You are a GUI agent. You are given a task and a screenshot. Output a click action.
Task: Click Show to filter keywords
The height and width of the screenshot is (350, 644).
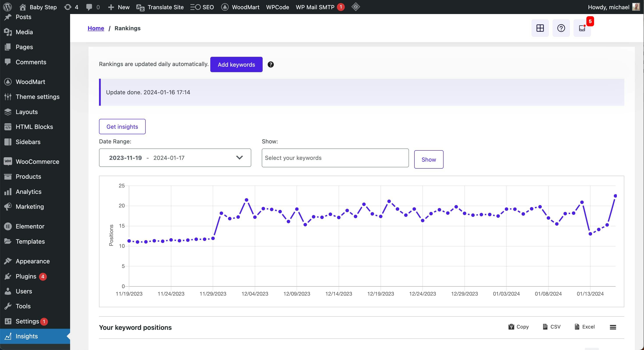click(x=428, y=159)
